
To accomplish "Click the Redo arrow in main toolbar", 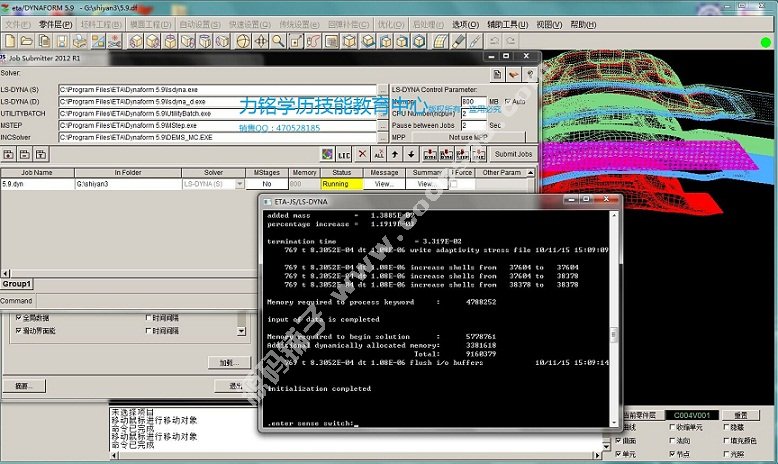I will tap(511, 41).
